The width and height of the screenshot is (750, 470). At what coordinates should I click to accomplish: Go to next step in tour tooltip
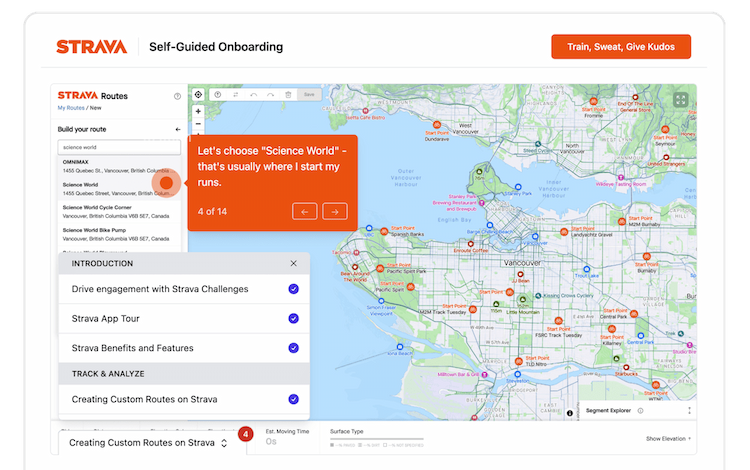(x=335, y=211)
